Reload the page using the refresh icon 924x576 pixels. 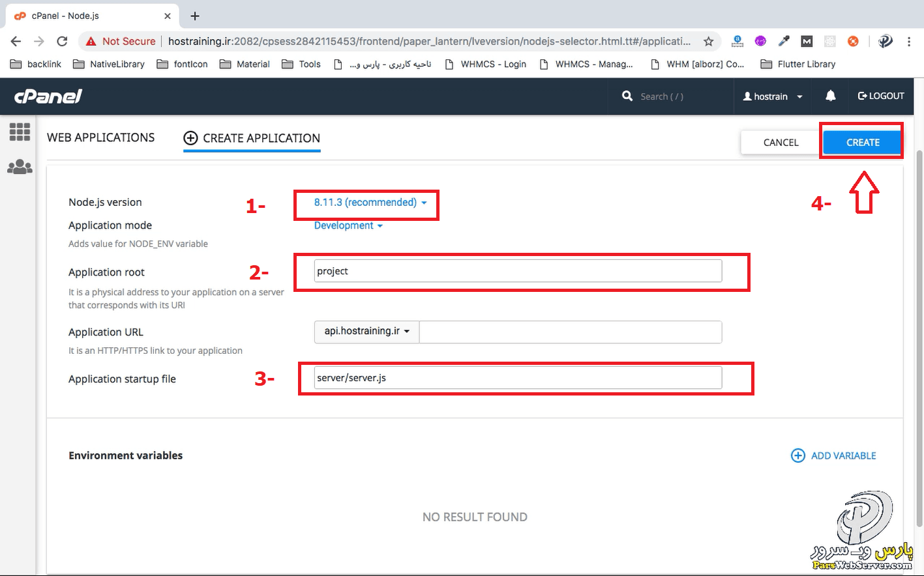(62, 40)
